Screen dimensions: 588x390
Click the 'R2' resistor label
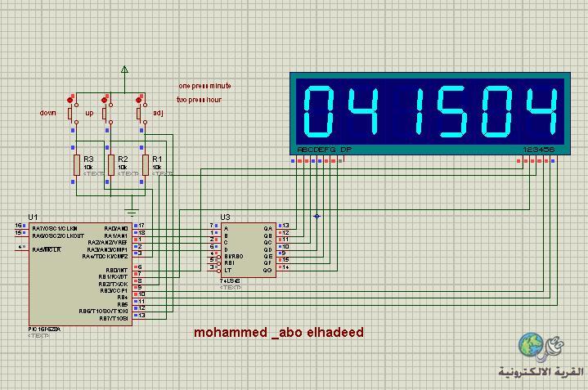point(123,159)
